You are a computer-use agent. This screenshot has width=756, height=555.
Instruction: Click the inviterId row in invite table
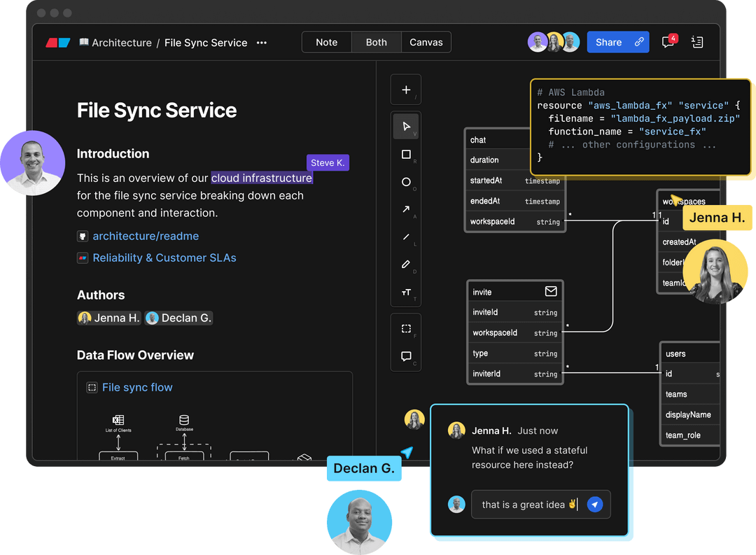click(x=515, y=374)
